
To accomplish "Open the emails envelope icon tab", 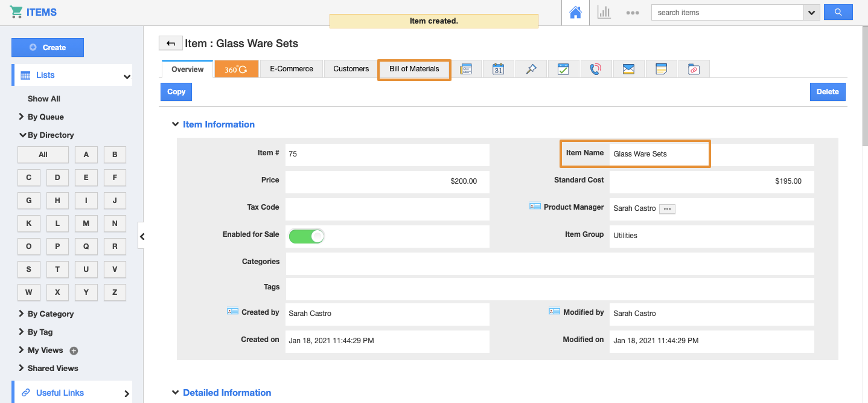I will tap(628, 69).
